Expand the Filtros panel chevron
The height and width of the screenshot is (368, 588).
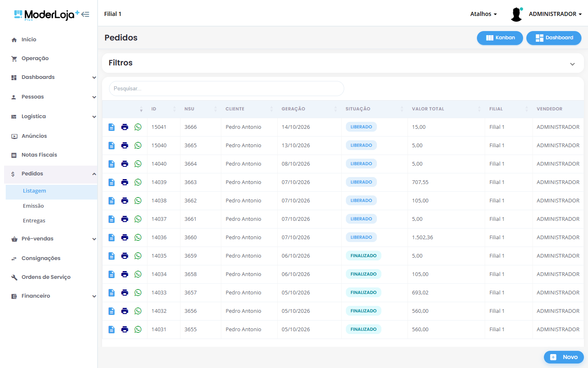click(x=572, y=64)
